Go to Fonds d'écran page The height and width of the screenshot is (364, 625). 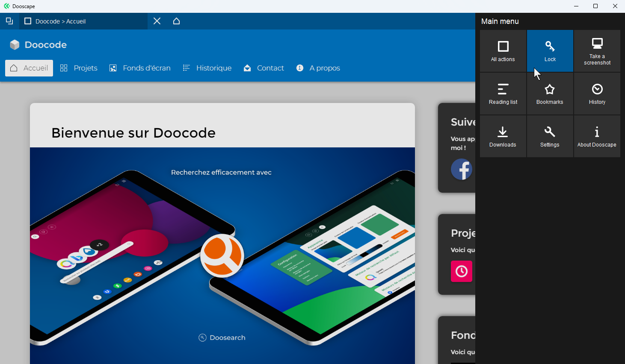140,68
